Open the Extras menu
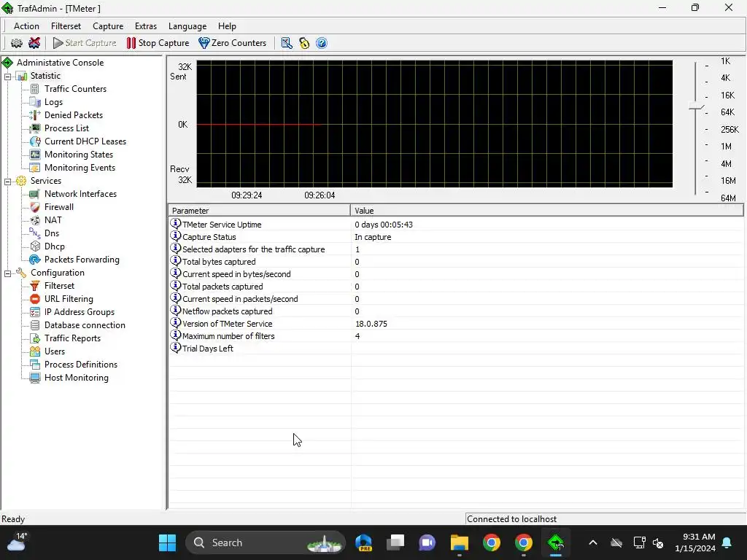 pyautogui.click(x=146, y=26)
